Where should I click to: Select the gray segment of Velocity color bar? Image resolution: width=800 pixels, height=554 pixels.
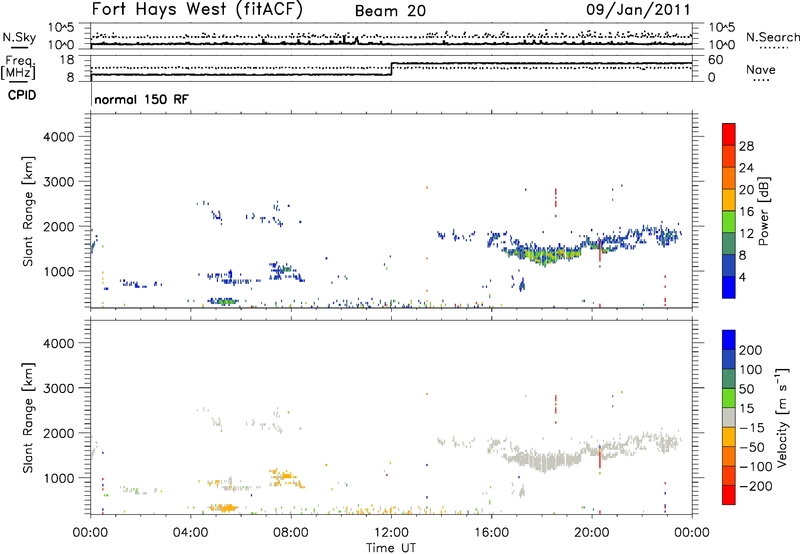(729, 417)
